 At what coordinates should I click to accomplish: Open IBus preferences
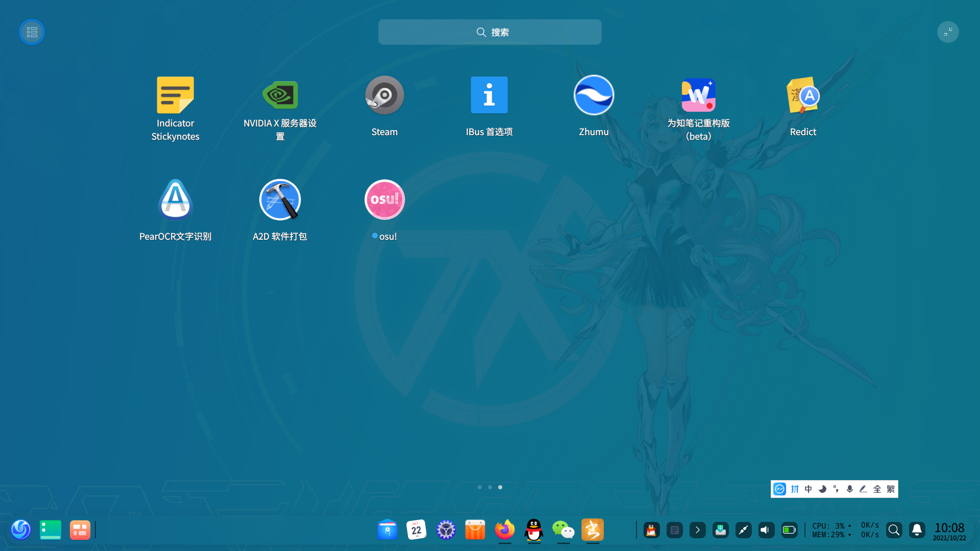[x=489, y=95]
